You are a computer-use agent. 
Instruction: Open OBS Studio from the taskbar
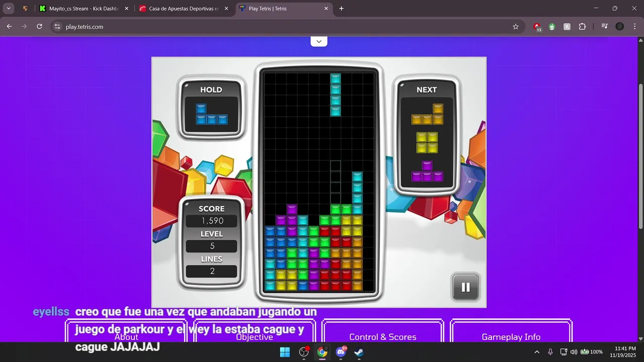[x=304, y=352]
